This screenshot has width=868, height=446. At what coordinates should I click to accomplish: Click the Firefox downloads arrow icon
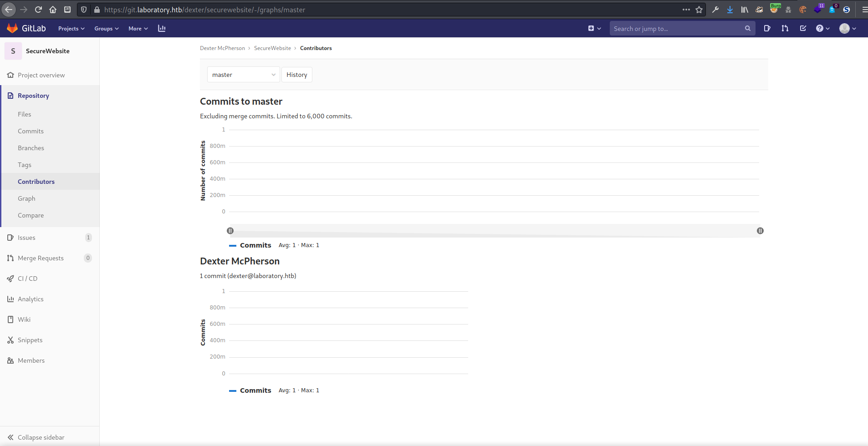pyautogui.click(x=730, y=10)
